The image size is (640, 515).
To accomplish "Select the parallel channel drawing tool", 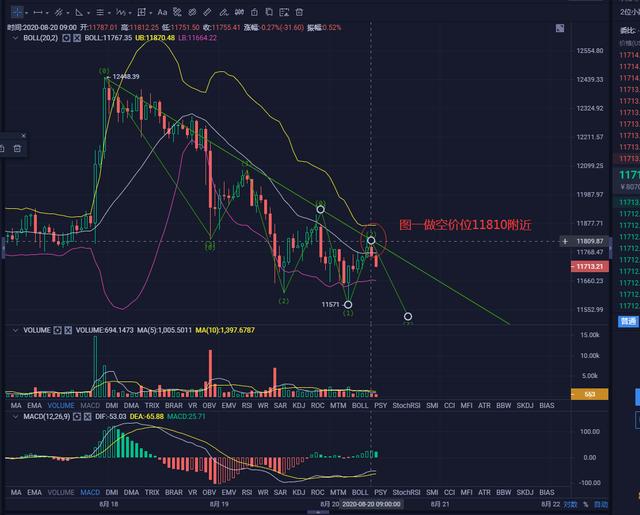I will tap(59, 13).
